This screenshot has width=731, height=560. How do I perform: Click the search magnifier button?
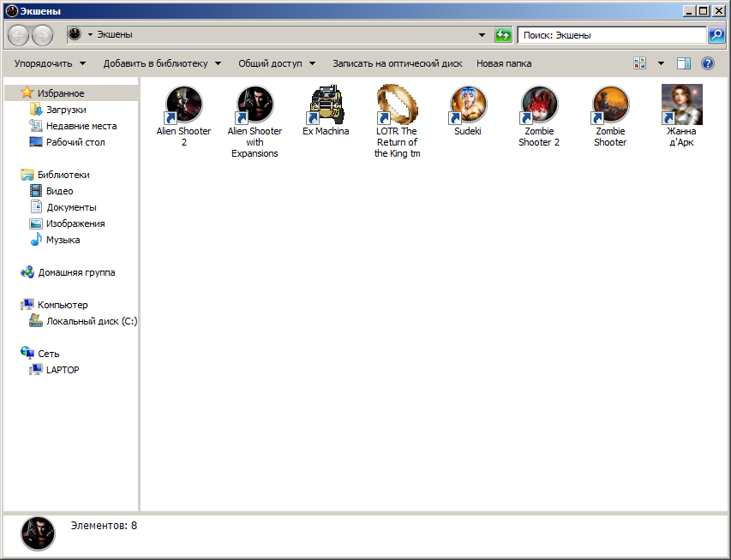[x=716, y=35]
